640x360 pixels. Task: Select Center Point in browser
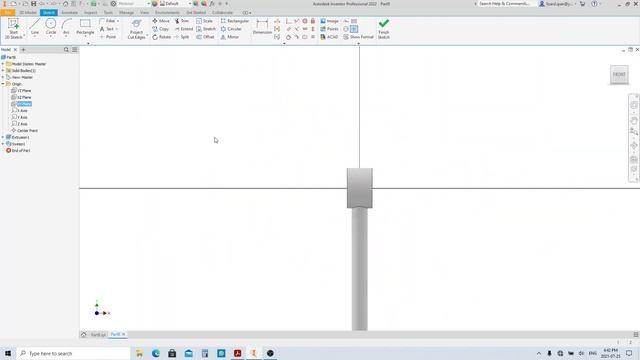coord(24,131)
